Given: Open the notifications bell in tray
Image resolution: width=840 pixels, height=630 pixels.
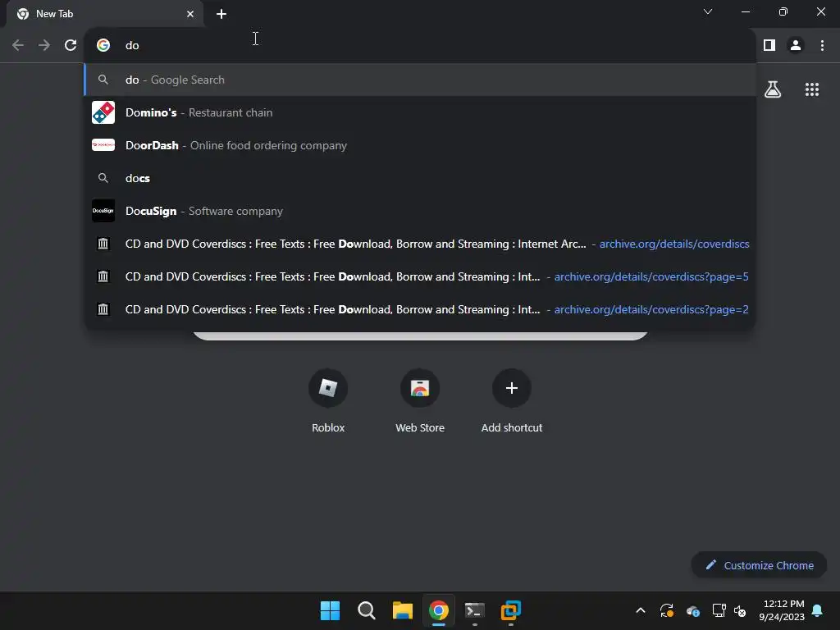Looking at the screenshot, I should [x=817, y=610].
